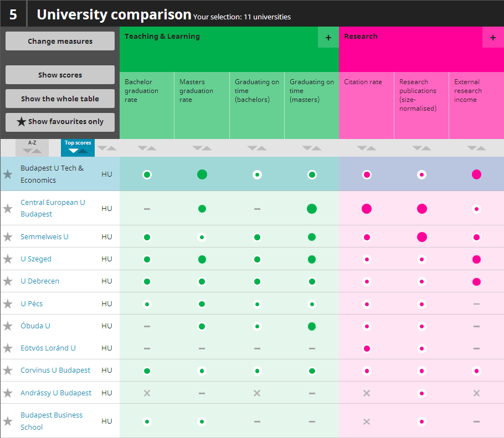Click U Pécs Masters graduation rate dot
Screen dimensions: 504x438
pos(202,304)
